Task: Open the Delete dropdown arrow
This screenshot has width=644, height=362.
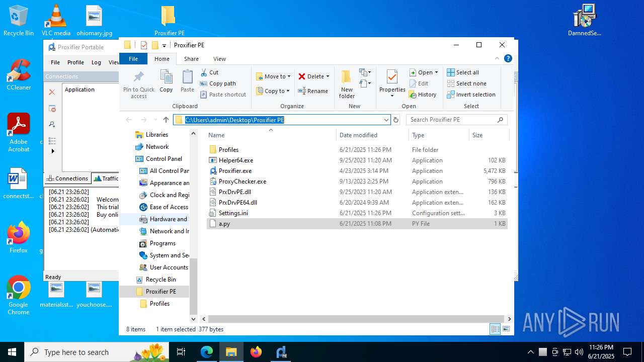Action: pyautogui.click(x=328, y=76)
